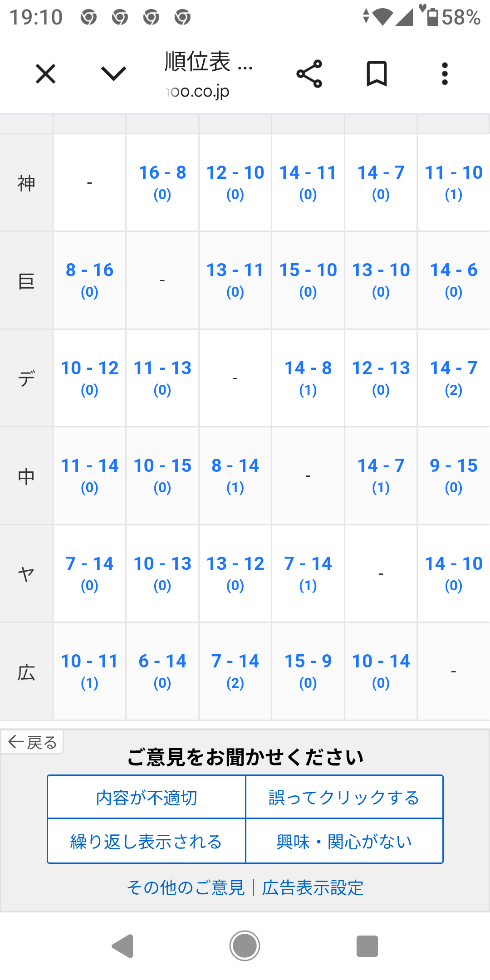Tap the Android recent apps square

point(367,946)
